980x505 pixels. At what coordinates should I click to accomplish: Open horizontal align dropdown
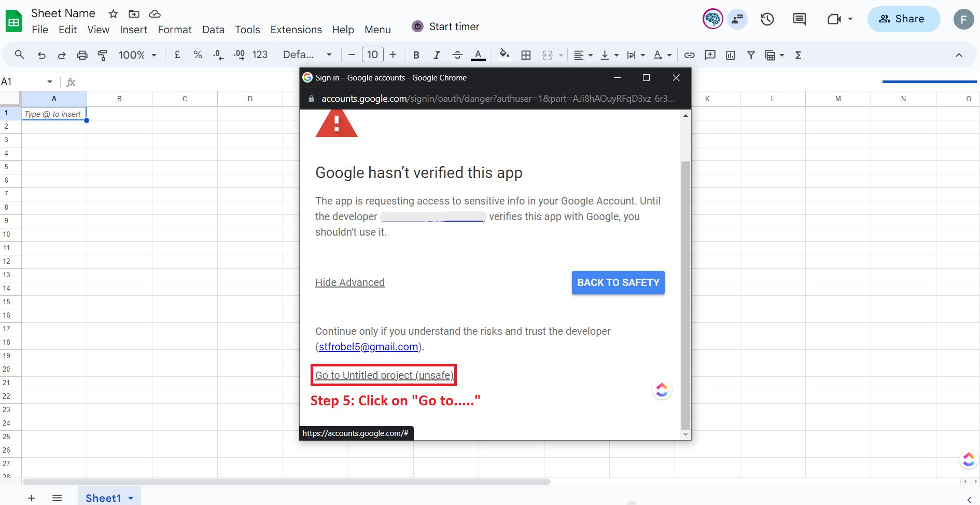tap(583, 55)
